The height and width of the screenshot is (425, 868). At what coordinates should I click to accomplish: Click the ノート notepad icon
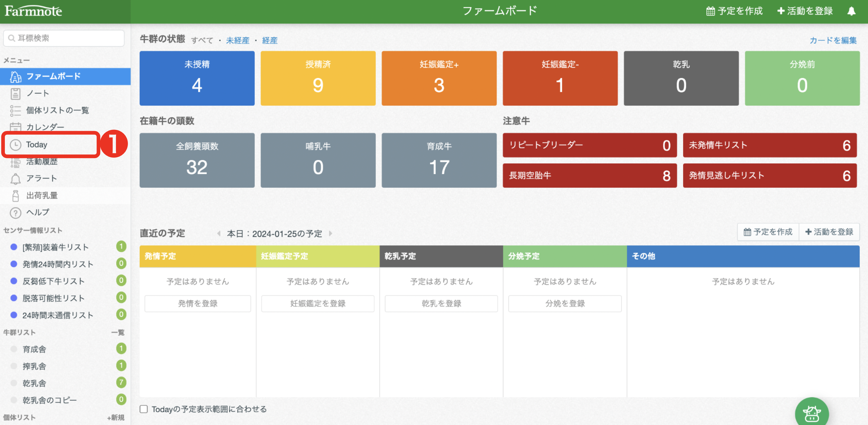point(15,93)
